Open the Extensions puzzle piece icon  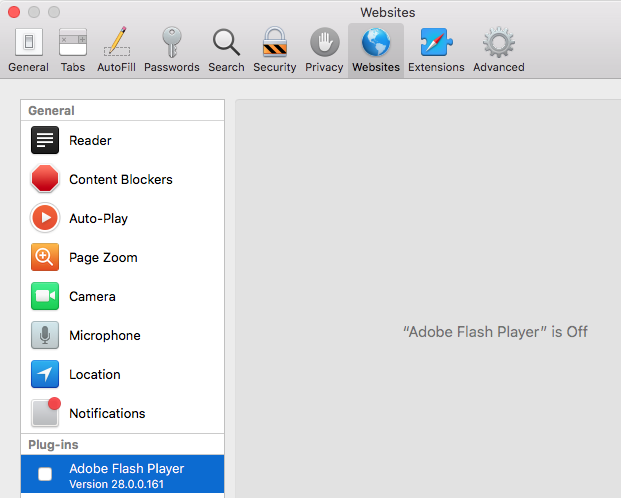click(x=436, y=42)
